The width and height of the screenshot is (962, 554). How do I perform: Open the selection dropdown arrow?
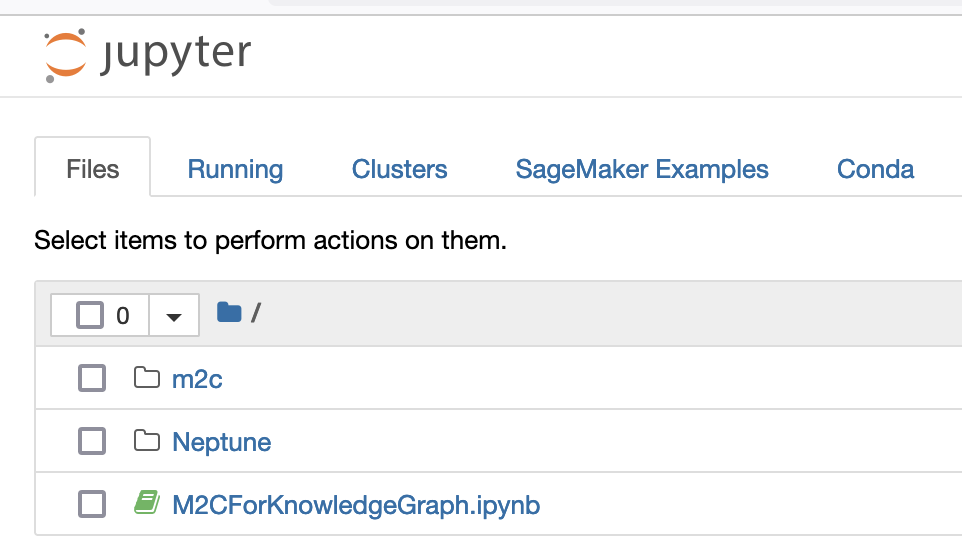[x=174, y=316]
